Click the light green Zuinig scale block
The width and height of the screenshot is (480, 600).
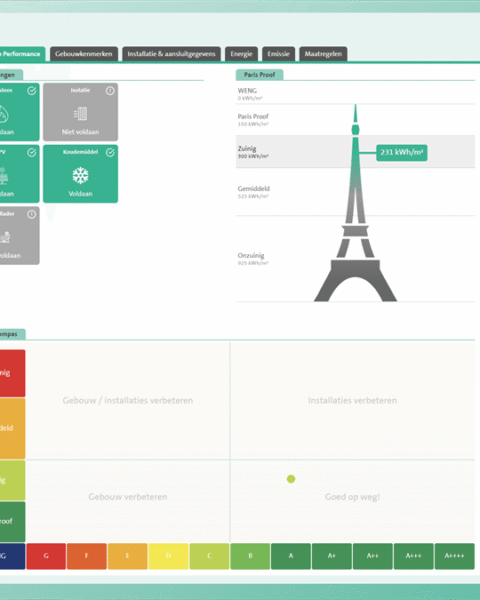13,480
